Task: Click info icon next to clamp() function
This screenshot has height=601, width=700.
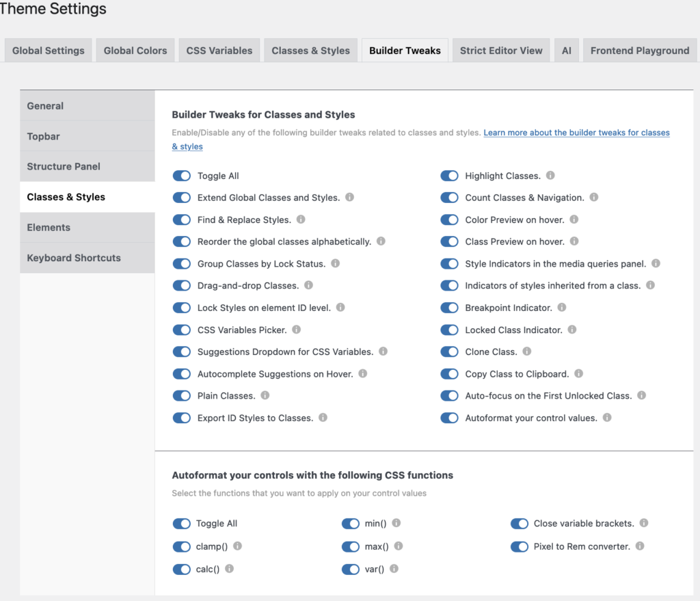Action: [238, 546]
